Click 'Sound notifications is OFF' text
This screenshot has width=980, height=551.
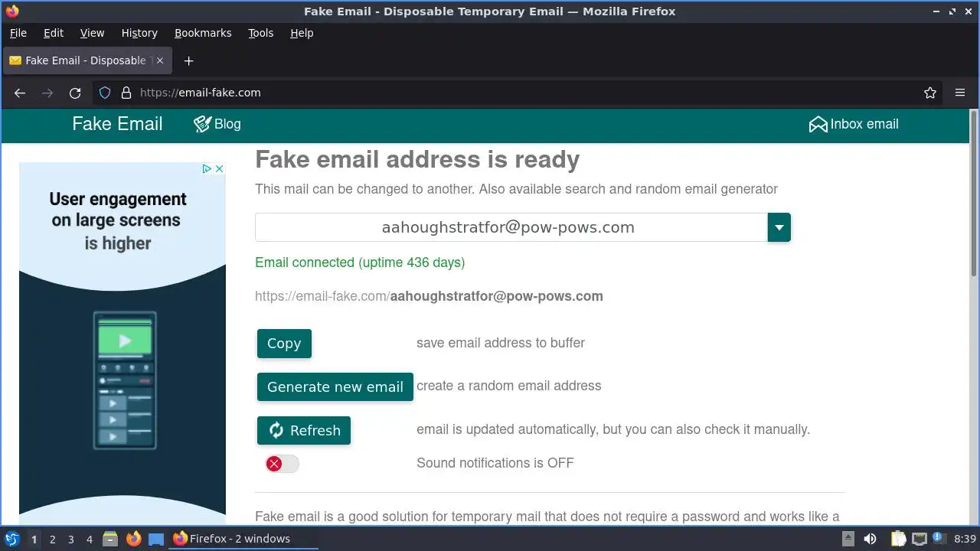495,463
